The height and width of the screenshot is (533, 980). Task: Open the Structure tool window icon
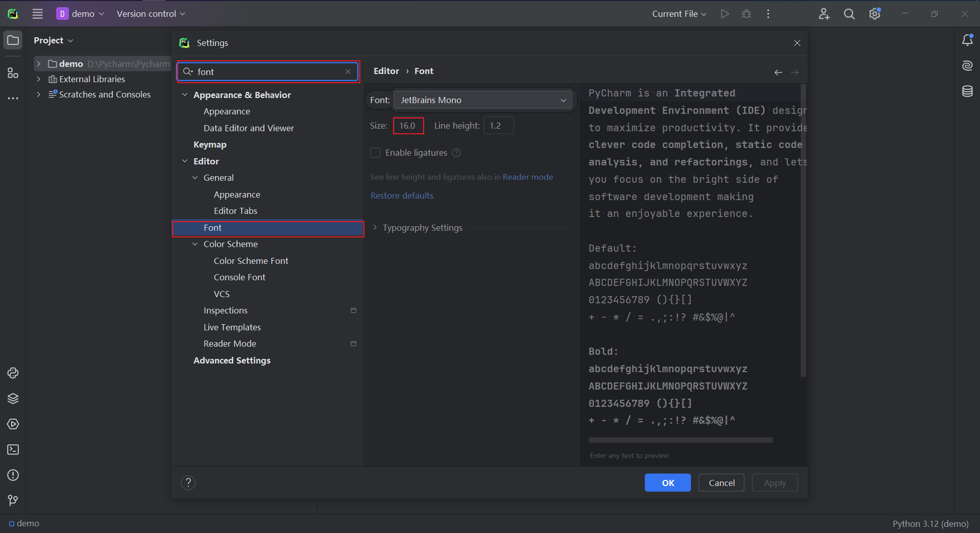pos(13,73)
